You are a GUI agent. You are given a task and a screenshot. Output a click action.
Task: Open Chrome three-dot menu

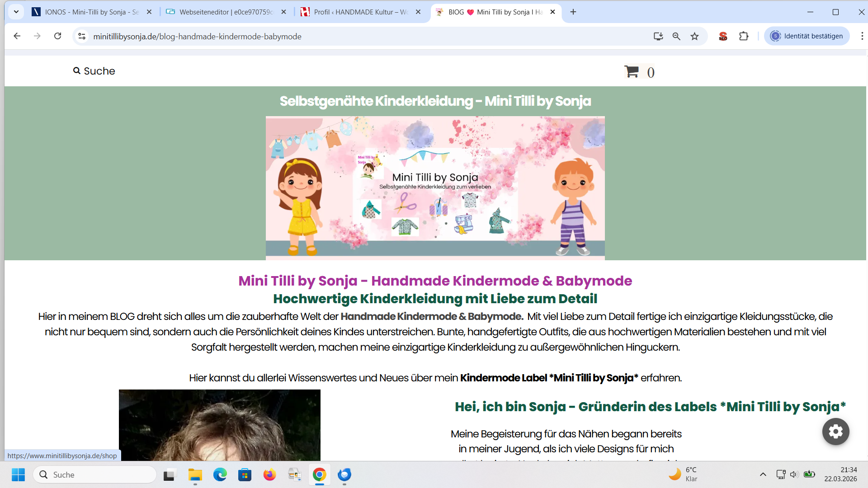tap(862, 36)
